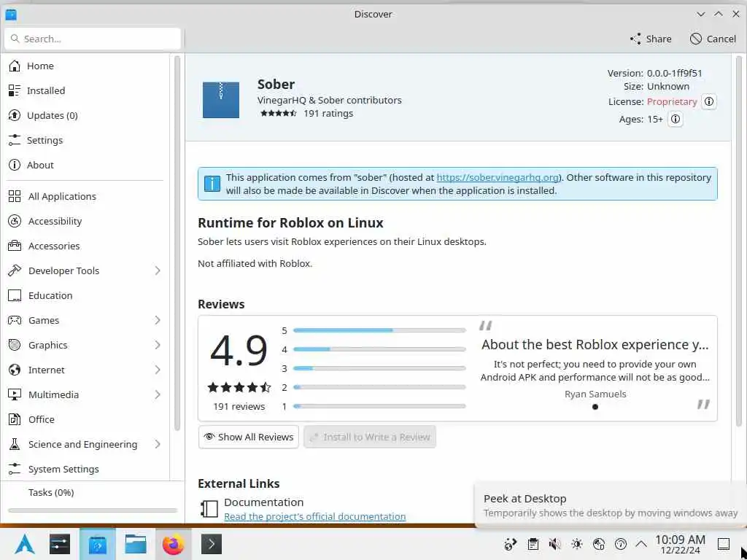
Task: Expand Science and Engineering arrow
Action: pyautogui.click(x=158, y=444)
